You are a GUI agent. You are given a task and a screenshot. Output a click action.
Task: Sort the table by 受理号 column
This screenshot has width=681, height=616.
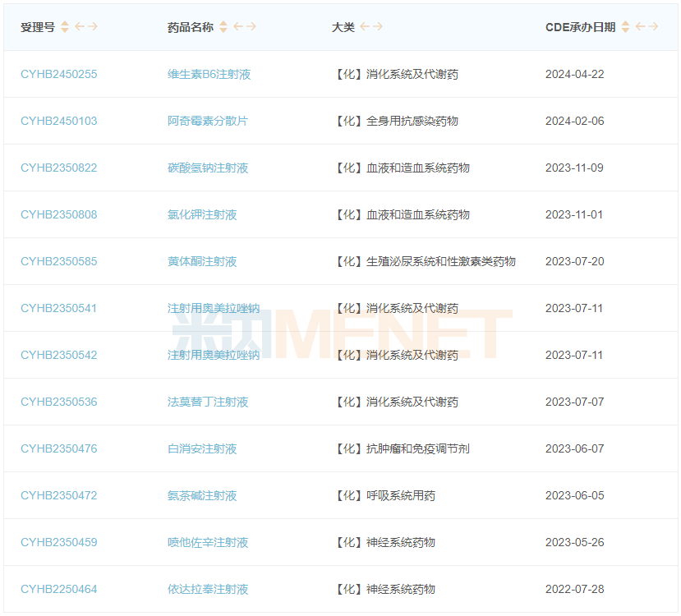(65, 27)
